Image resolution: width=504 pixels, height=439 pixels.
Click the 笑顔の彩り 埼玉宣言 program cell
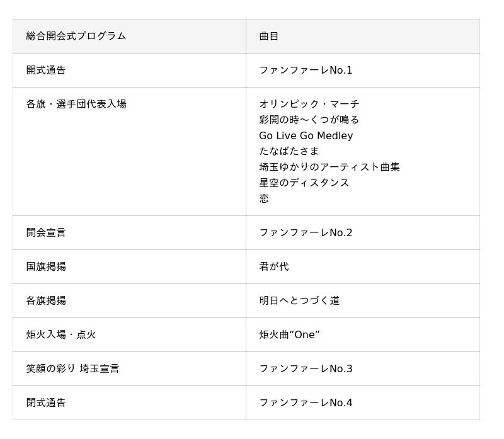coord(129,368)
